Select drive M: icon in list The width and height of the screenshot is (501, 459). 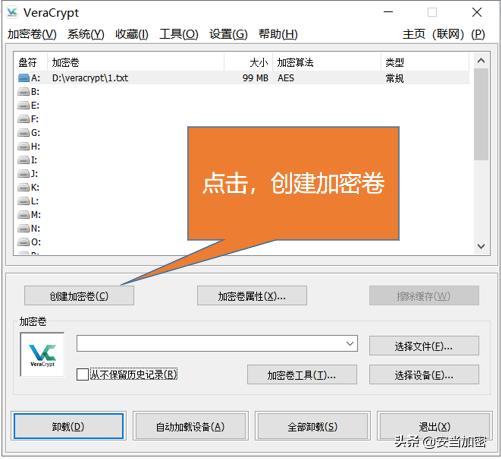24,215
